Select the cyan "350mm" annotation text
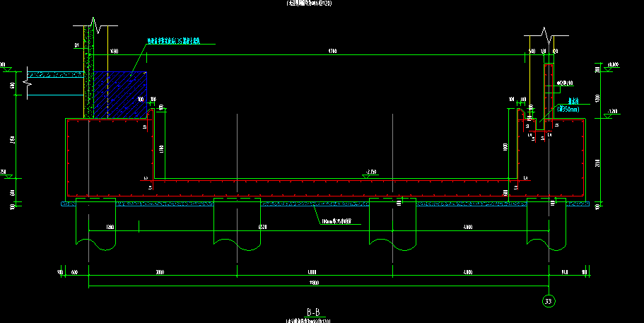644x323 pixels. click(568, 110)
